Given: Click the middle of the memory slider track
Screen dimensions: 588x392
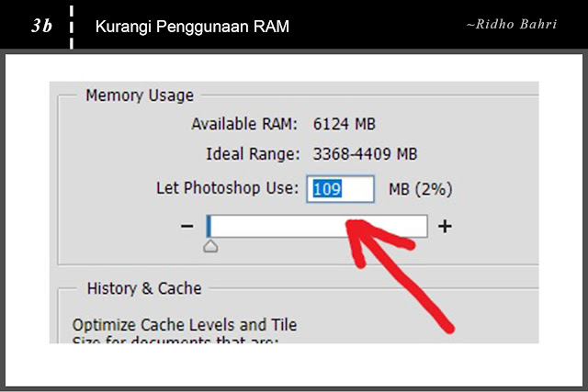Looking at the screenshot, I should pyautogui.click(x=317, y=226).
